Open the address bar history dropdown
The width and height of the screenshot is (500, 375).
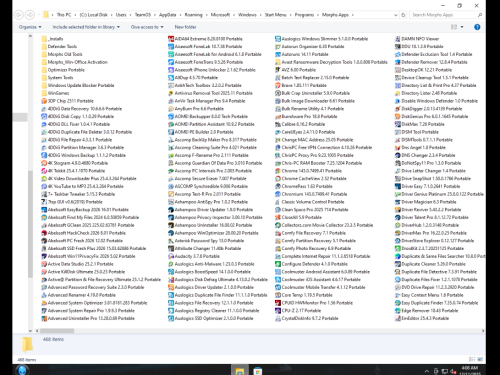[396, 15]
